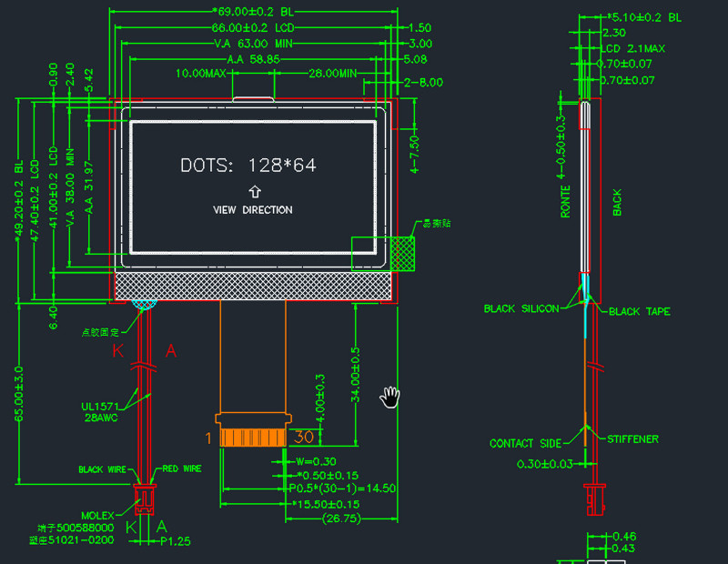Select the 47.40±0.2 LCD height dimension
The image size is (728, 564).
click(35, 200)
